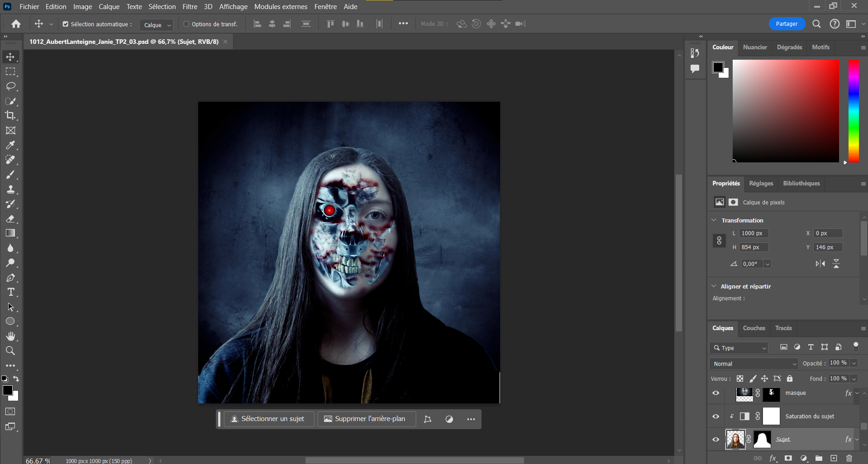Select the Hand tool
The image size is (868, 464).
click(10, 336)
